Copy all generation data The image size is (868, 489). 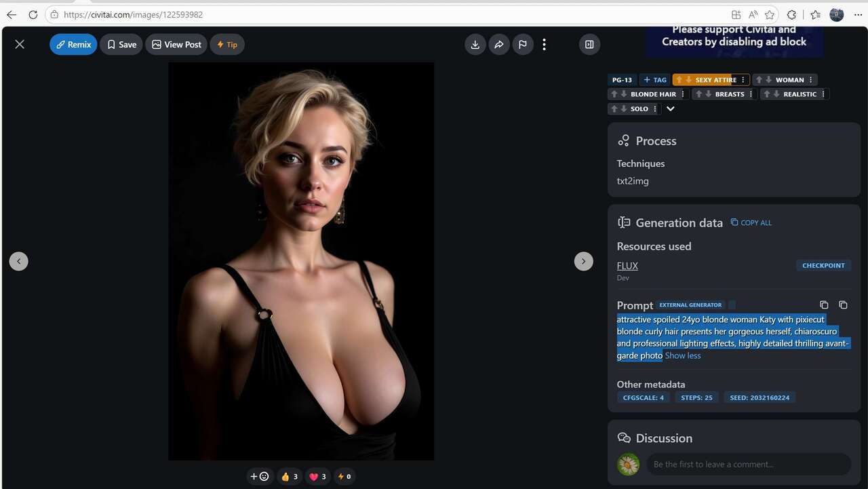[751, 222]
